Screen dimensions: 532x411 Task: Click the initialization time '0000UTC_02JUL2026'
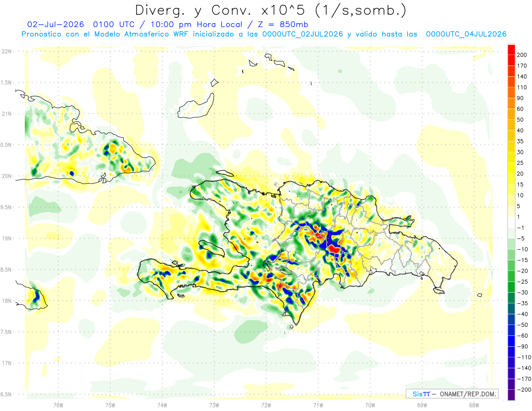[303, 34]
